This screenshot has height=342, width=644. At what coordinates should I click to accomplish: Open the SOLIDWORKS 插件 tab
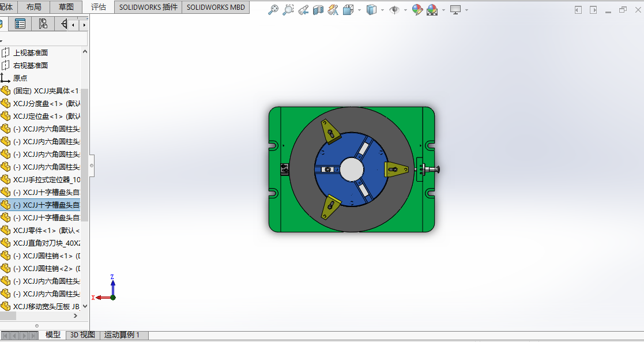(148, 7)
